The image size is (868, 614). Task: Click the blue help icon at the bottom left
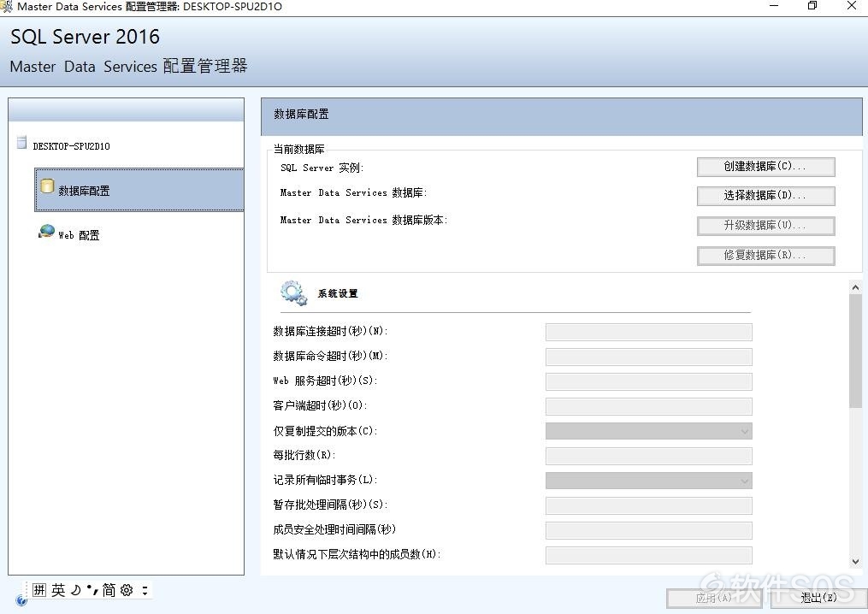point(21,600)
